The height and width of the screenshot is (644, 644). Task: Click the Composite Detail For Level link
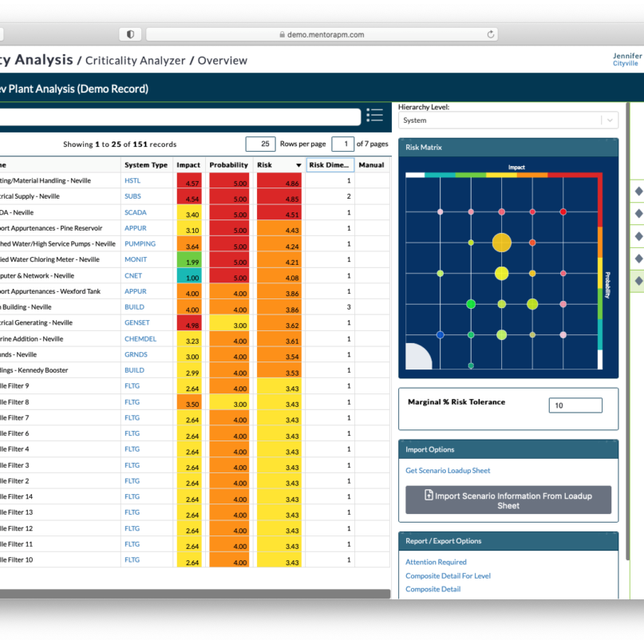448,575
